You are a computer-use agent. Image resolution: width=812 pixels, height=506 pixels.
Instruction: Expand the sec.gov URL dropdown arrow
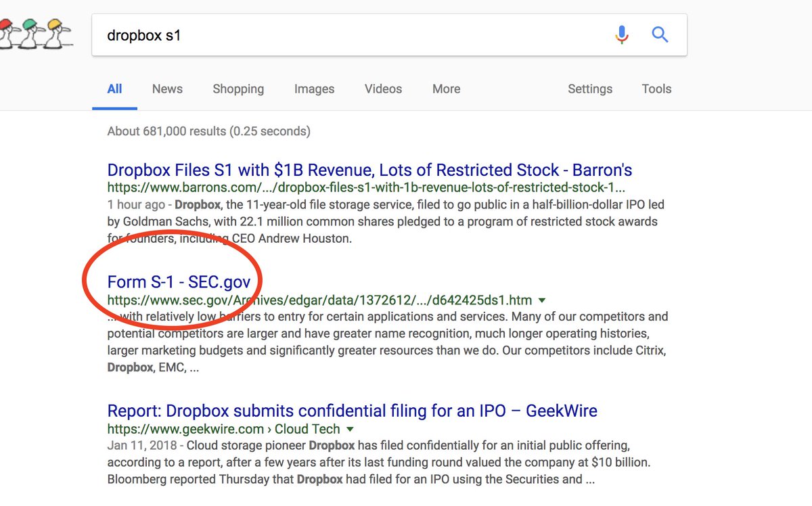coord(542,300)
